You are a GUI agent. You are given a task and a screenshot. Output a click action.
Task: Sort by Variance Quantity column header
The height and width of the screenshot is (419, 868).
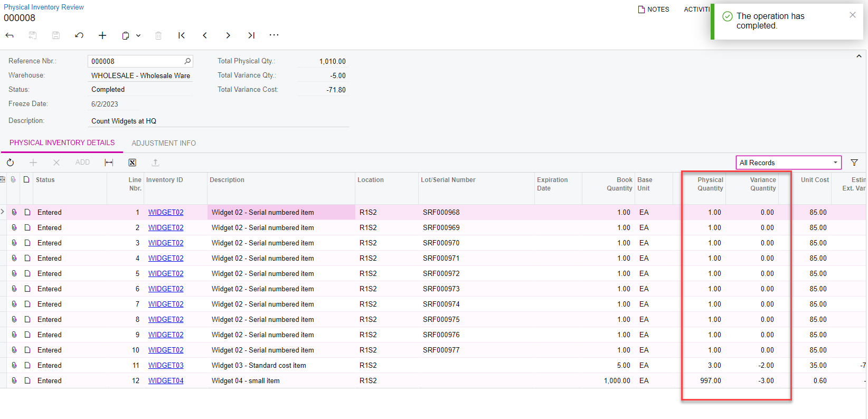(x=763, y=184)
